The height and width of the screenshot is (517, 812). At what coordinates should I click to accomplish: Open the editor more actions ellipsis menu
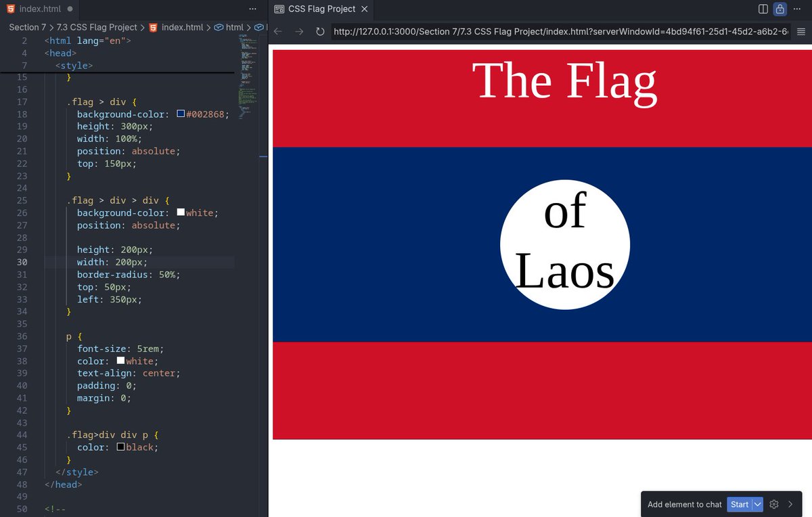[253, 8]
